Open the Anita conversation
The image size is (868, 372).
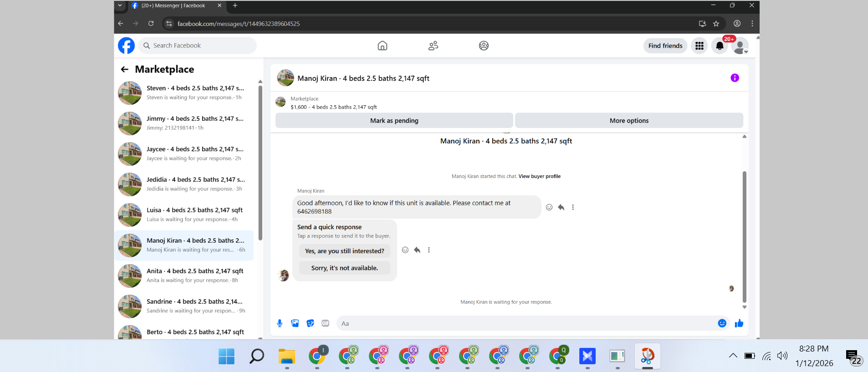[x=184, y=276]
